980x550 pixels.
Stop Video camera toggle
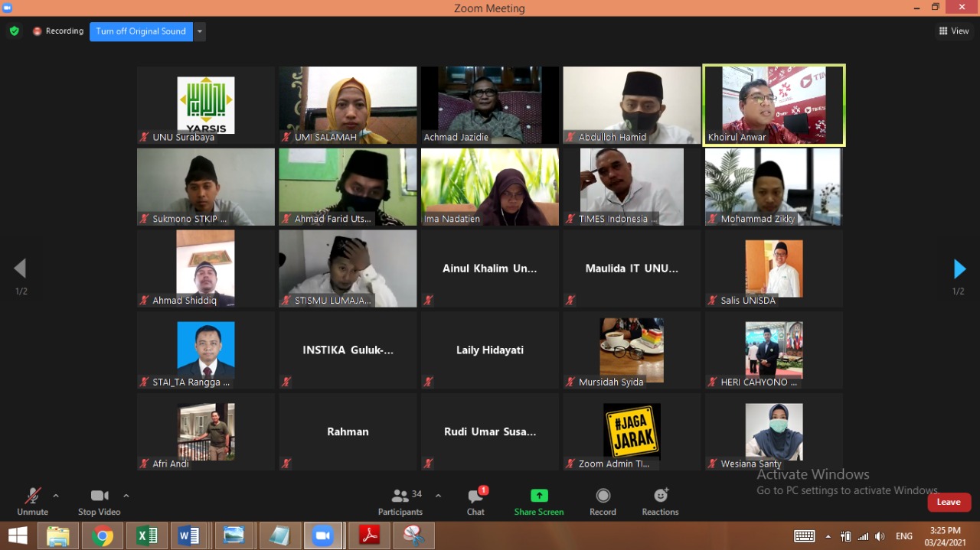[x=99, y=502]
